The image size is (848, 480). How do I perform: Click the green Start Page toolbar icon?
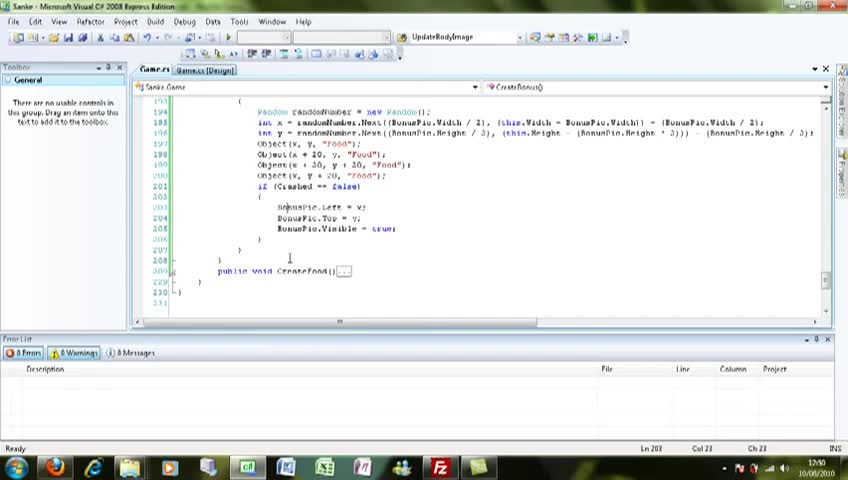pos(593,37)
